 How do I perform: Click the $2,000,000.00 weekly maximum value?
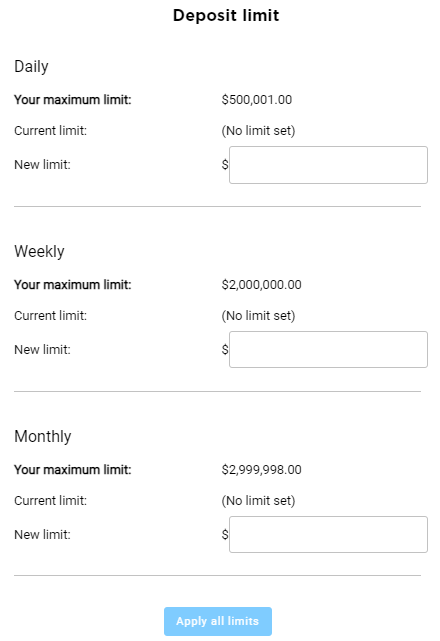262,285
